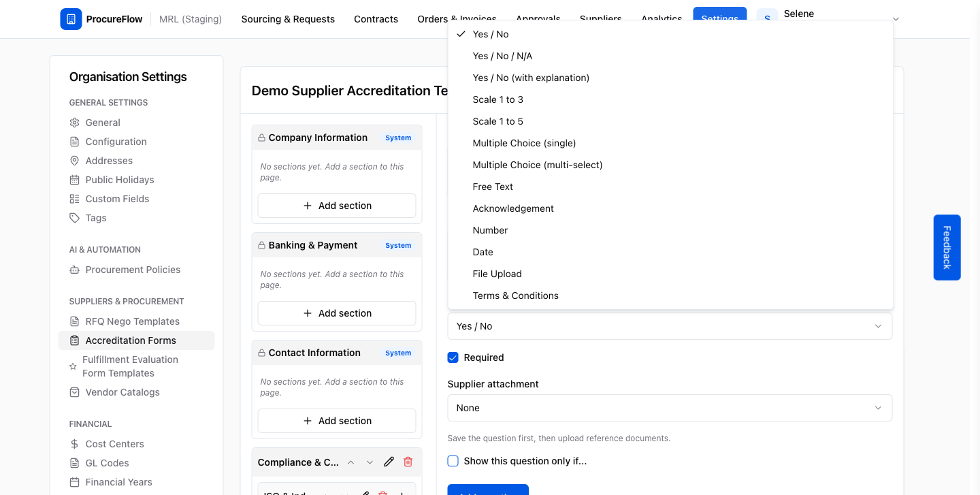
Task: Click the Public Holidays calendar icon
Action: (x=75, y=180)
